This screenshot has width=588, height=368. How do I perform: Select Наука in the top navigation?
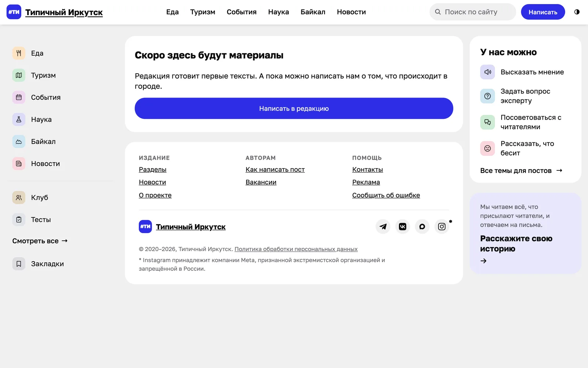[279, 12]
